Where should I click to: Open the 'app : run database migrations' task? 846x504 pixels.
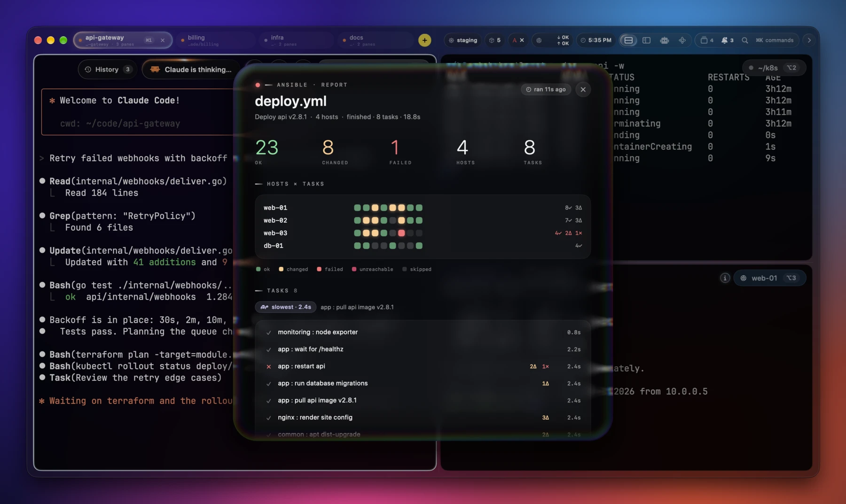tap(423, 383)
